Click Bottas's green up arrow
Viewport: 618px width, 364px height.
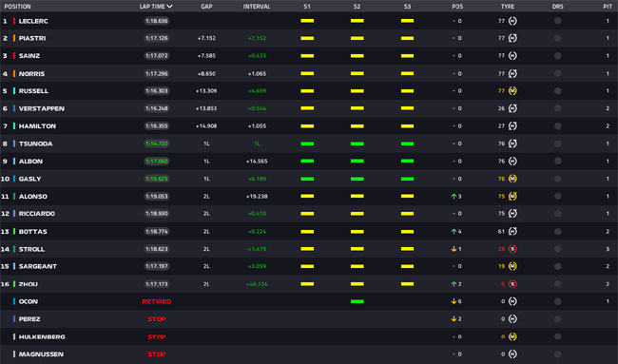(454, 231)
